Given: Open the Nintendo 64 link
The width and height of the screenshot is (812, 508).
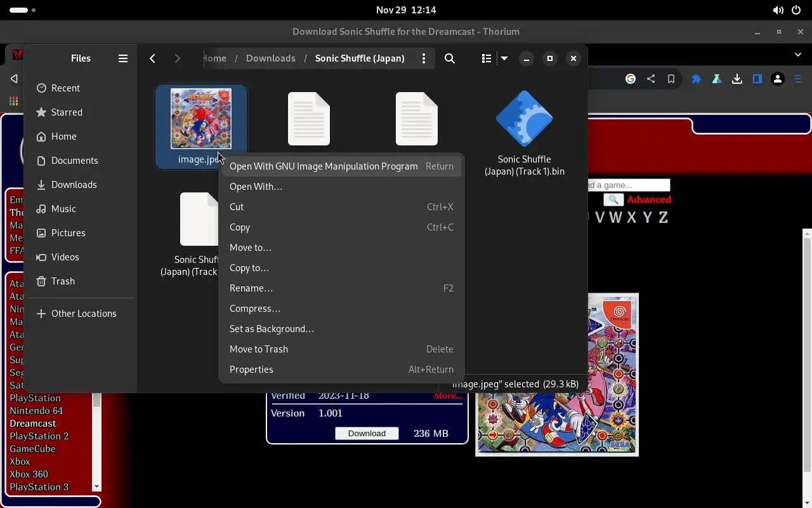Looking at the screenshot, I should tap(36, 411).
